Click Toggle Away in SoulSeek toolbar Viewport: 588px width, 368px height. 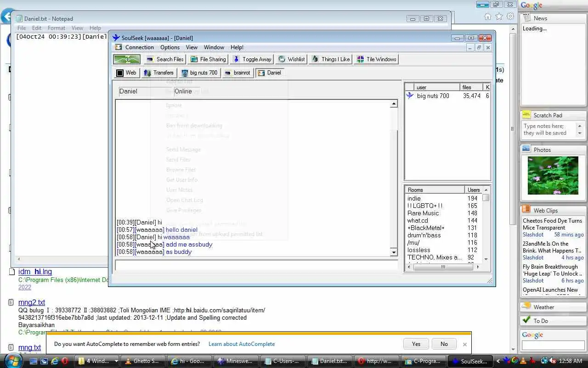[x=252, y=59]
